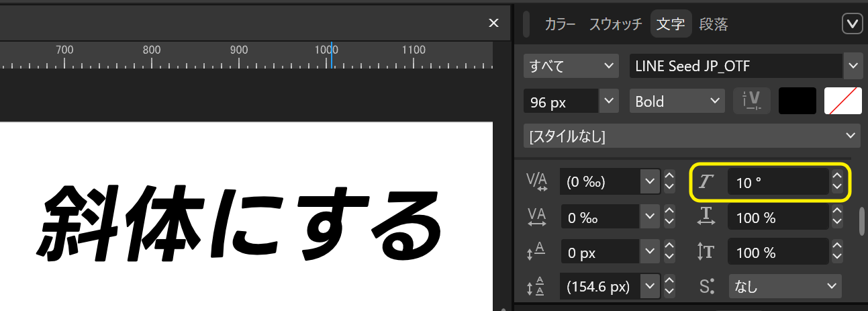This screenshot has width=868, height=311.
Task: Click the tracking VA icon
Action: 537,217
